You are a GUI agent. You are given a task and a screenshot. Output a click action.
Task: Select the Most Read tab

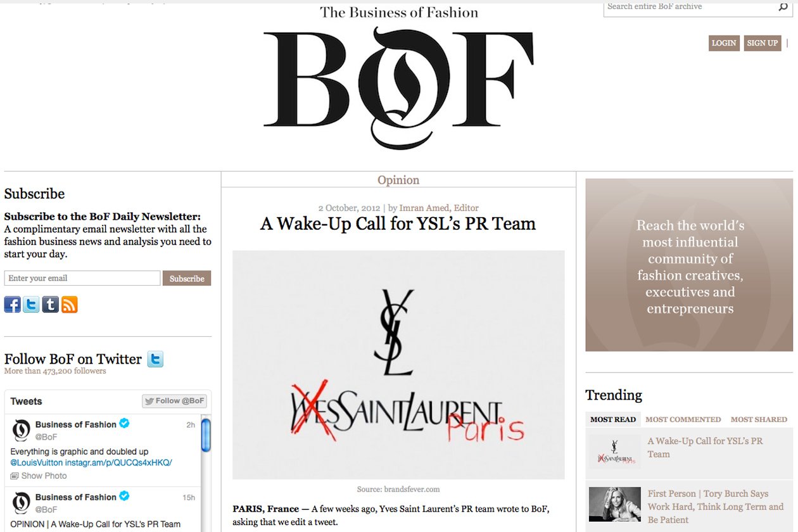(x=613, y=419)
